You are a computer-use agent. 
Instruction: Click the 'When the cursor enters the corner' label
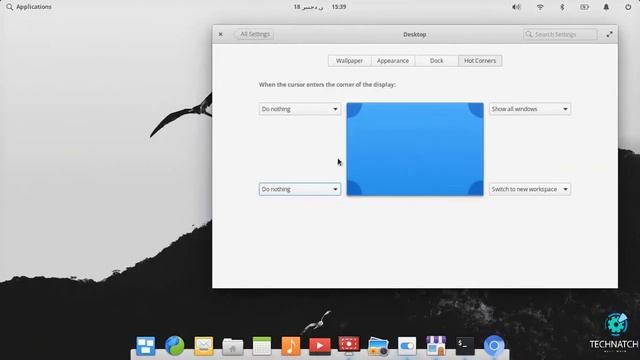[x=327, y=84]
